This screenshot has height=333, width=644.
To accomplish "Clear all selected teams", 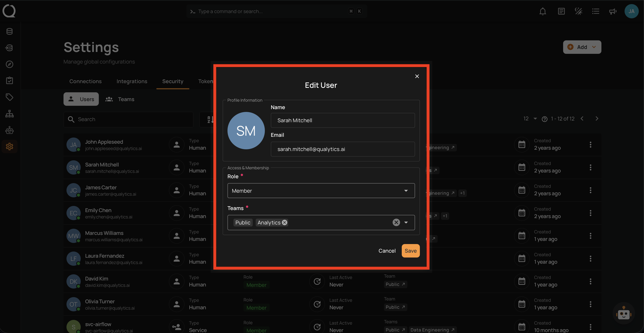I will coord(396,222).
